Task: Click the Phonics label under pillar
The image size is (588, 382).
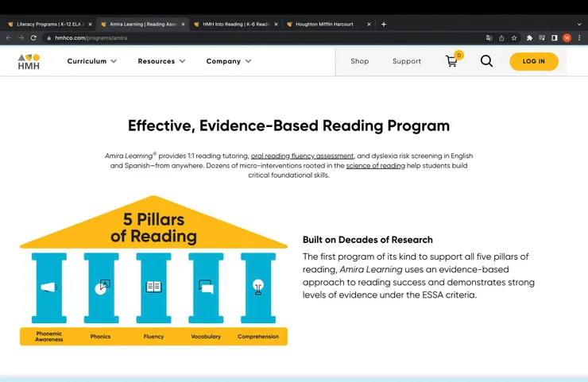Action: tap(100, 337)
